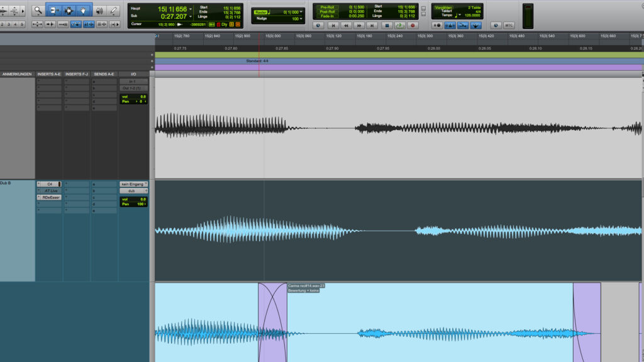
Task: Select the Pencil tool
Action: click(x=114, y=10)
